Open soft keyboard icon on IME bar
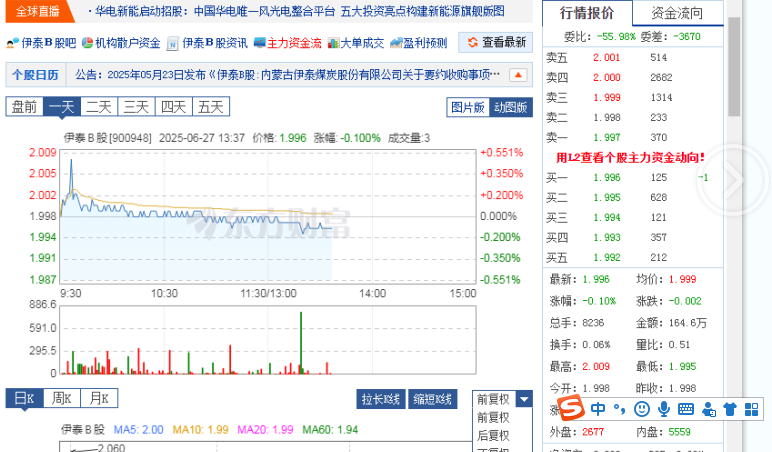This screenshot has height=452, width=772. [685, 409]
